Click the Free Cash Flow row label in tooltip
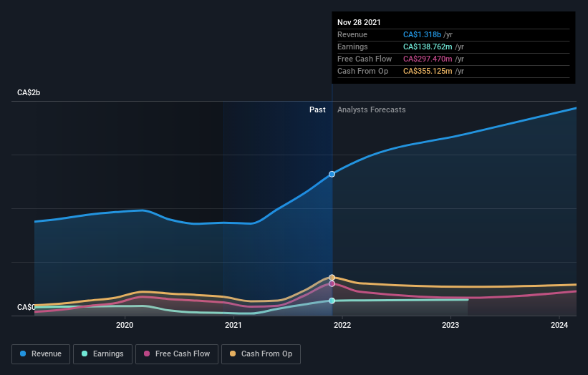The width and height of the screenshot is (588, 375). [365, 59]
